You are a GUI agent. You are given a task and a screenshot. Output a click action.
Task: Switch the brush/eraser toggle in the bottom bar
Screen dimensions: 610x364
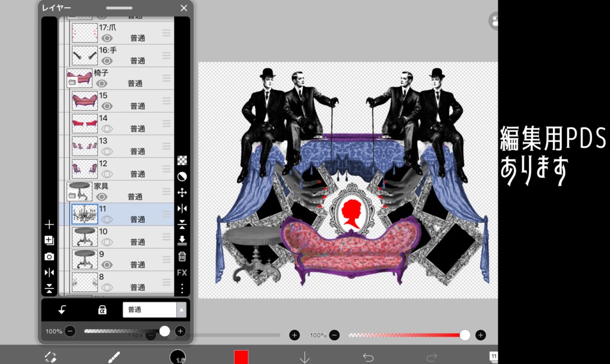point(50,357)
